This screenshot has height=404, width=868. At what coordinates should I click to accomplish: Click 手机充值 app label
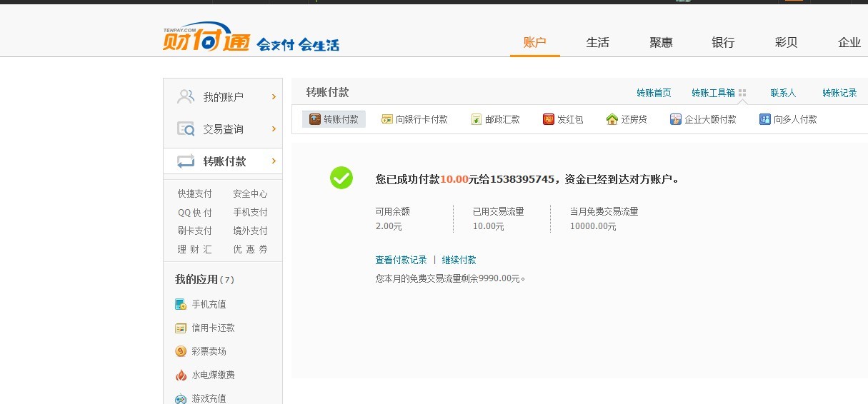[x=209, y=304]
